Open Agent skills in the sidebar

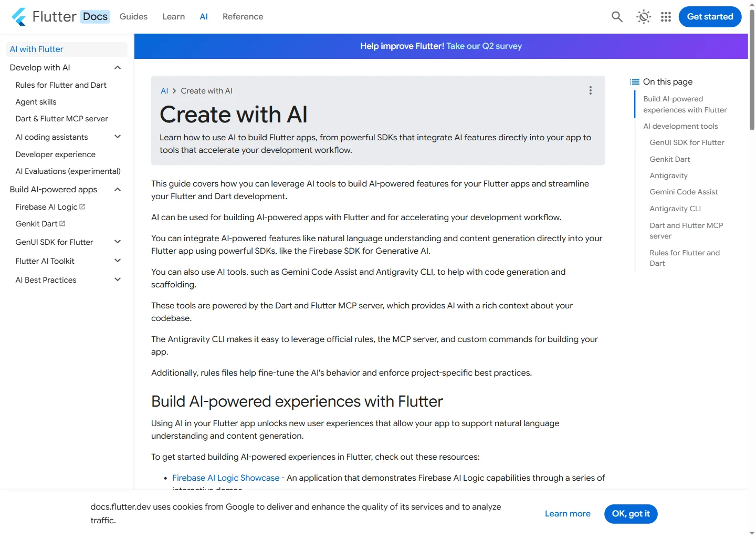[x=36, y=102]
